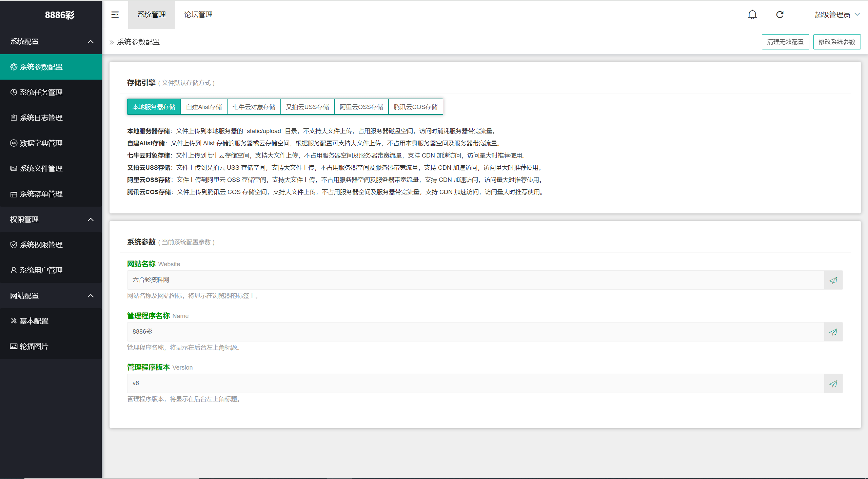The width and height of the screenshot is (868, 479).
Task: Toggle the sidebar collapse hamburger icon
Action: (x=115, y=15)
